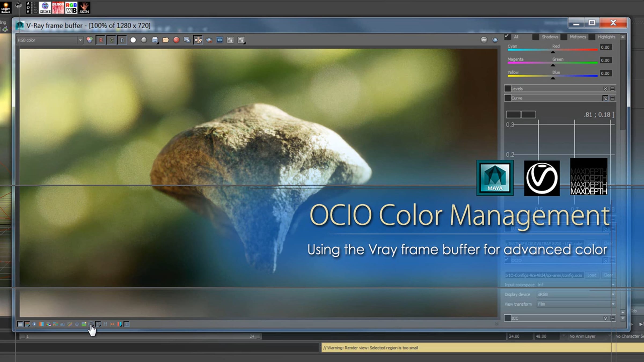Enable the Highlights checkbox
Screen dimensions: 644x362
(x=592, y=37)
